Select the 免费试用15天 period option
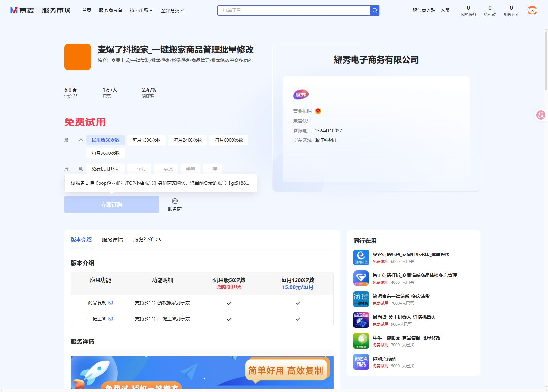This screenshot has height=392, width=548. coord(105,169)
